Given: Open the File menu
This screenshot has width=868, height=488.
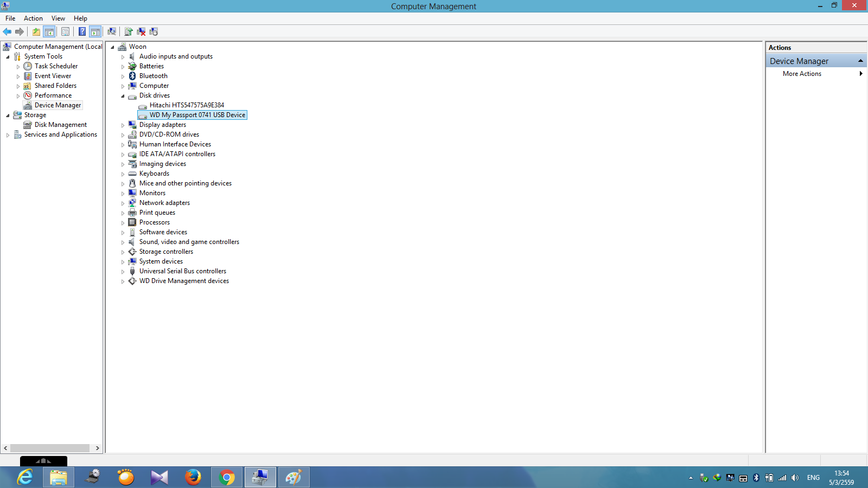Looking at the screenshot, I should coord(10,18).
